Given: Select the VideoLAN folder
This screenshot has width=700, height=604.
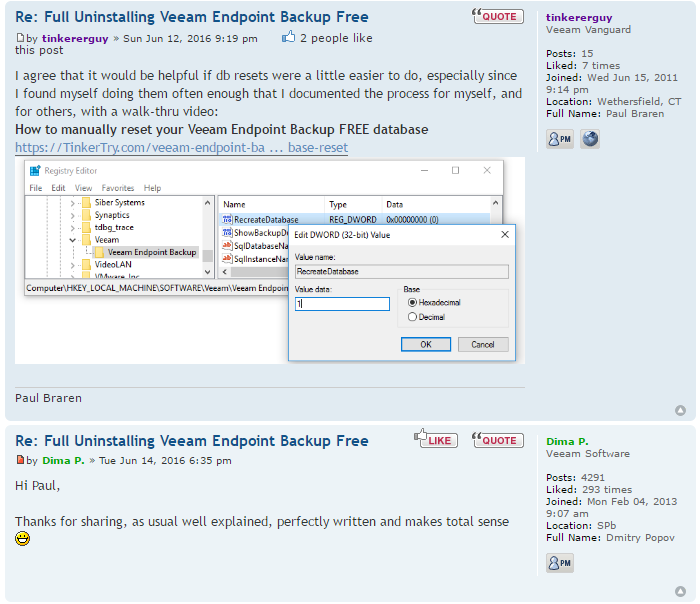Looking at the screenshot, I should click(113, 265).
